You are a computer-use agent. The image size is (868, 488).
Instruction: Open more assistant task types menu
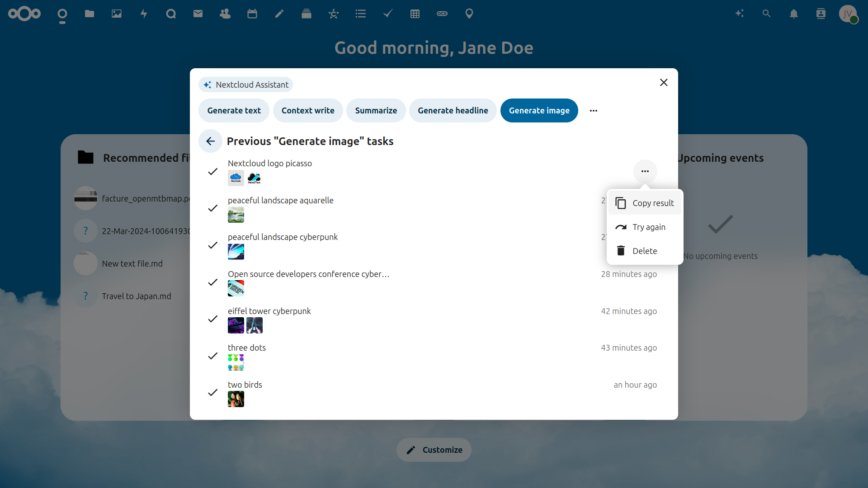tap(593, 110)
